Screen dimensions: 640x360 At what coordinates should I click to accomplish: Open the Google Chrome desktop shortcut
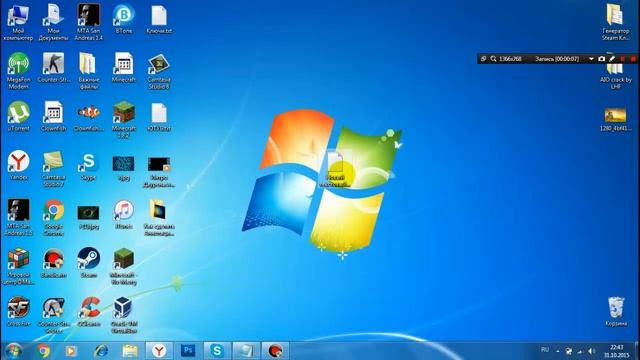53,217
